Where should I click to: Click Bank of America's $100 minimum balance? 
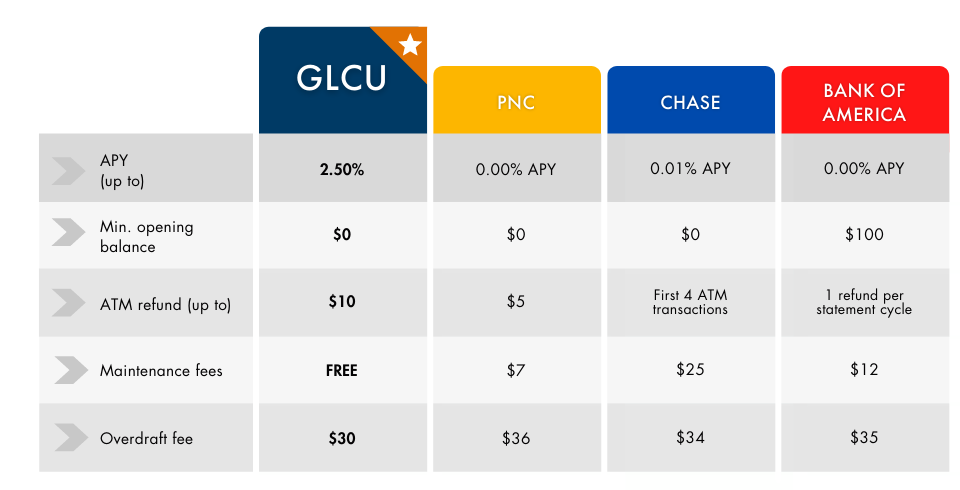coord(864,234)
